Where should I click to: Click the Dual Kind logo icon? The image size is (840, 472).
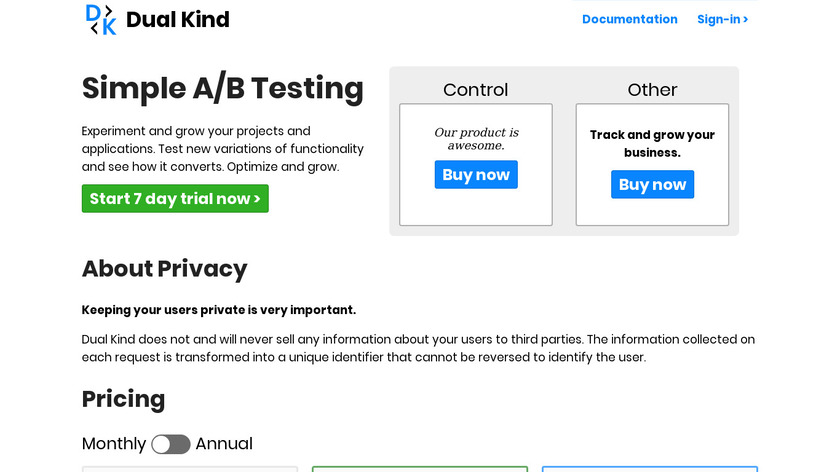click(101, 19)
